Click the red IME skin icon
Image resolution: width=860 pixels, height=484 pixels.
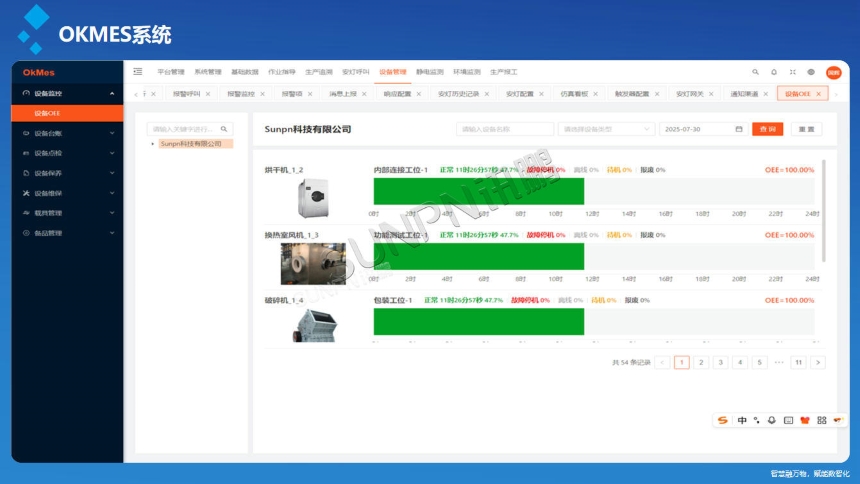(x=805, y=420)
